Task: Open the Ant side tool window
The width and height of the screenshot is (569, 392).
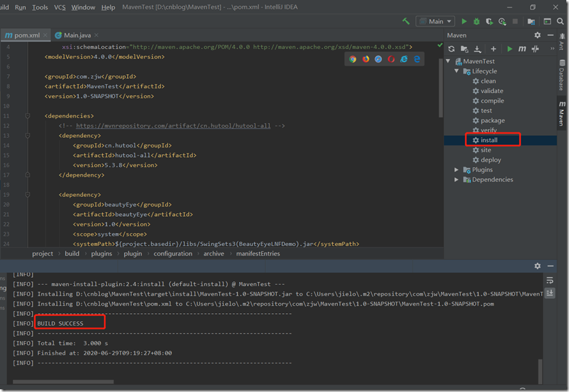Action: (x=562, y=41)
